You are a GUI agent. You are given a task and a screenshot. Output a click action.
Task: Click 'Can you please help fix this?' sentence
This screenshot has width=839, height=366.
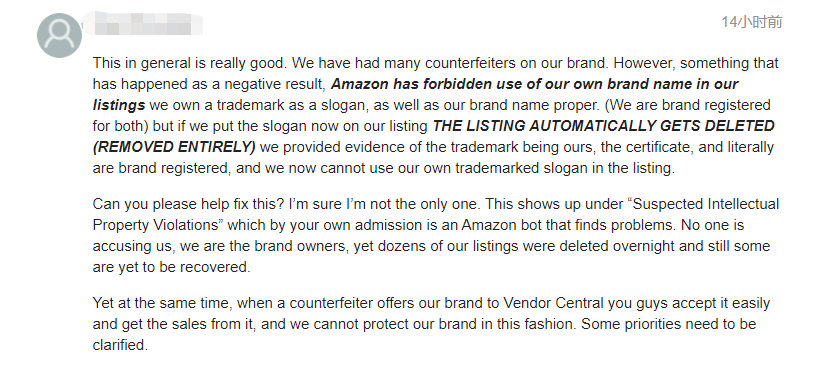[189, 204]
